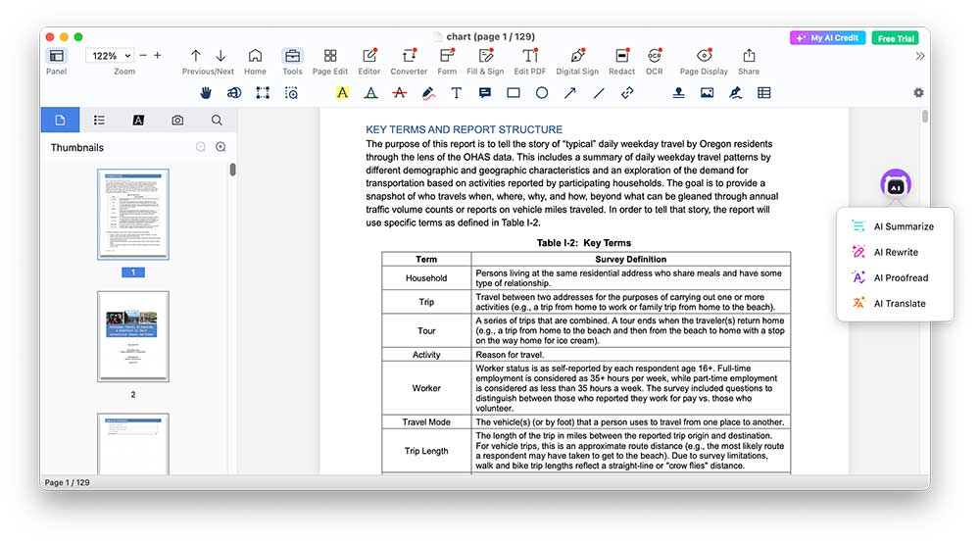
Task: Select the text selection tool
Action: (x=234, y=93)
